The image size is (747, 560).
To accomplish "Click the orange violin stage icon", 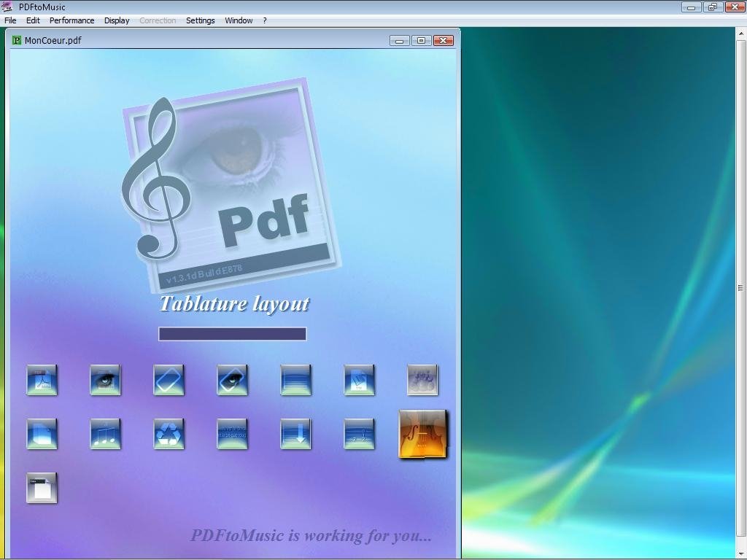I will pyautogui.click(x=423, y=434).
